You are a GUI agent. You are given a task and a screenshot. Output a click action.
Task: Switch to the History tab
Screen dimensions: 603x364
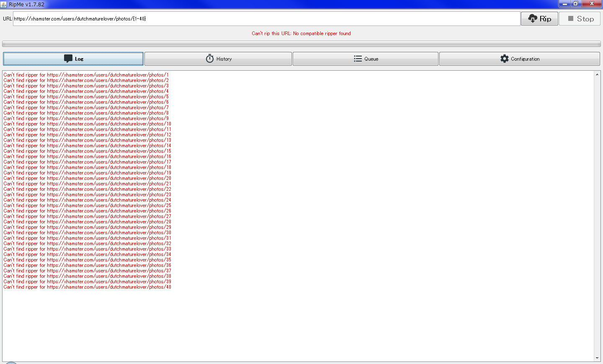[218, 59]
